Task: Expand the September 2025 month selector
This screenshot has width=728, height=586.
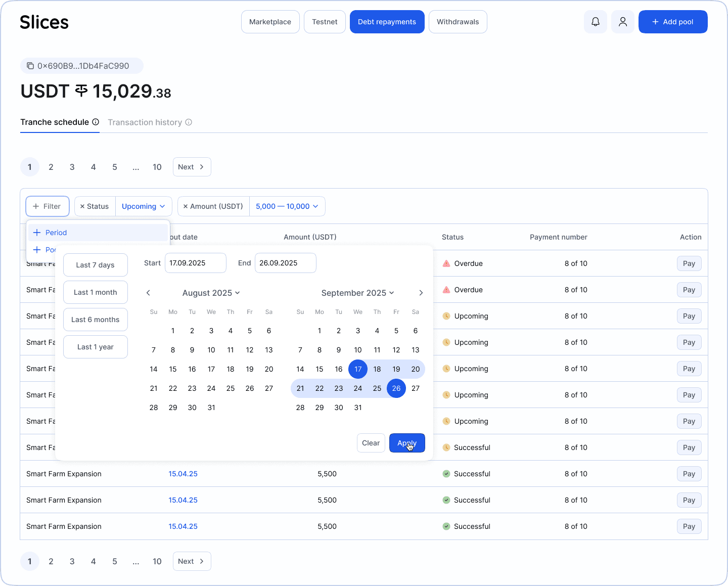Action: pos(357,293)
